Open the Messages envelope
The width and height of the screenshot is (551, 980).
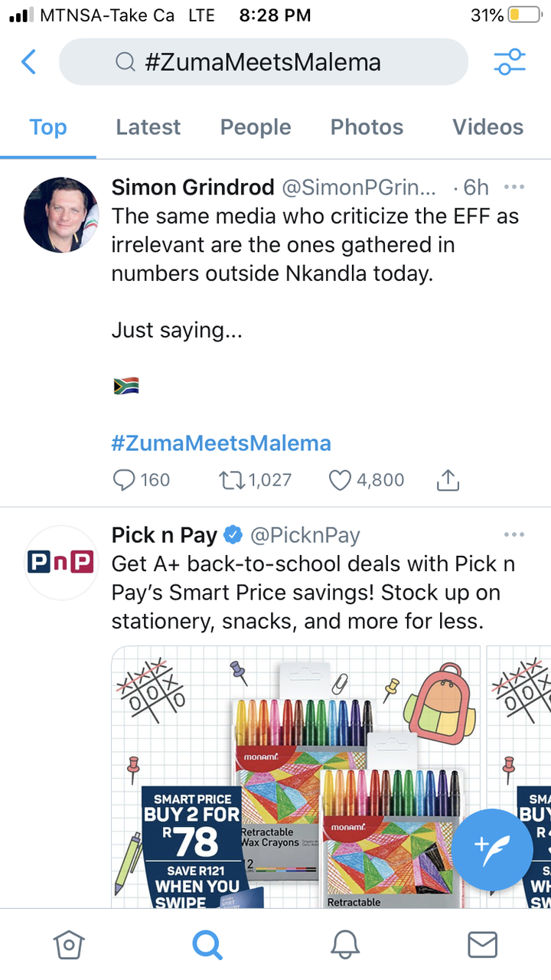(x=482, y=945)
